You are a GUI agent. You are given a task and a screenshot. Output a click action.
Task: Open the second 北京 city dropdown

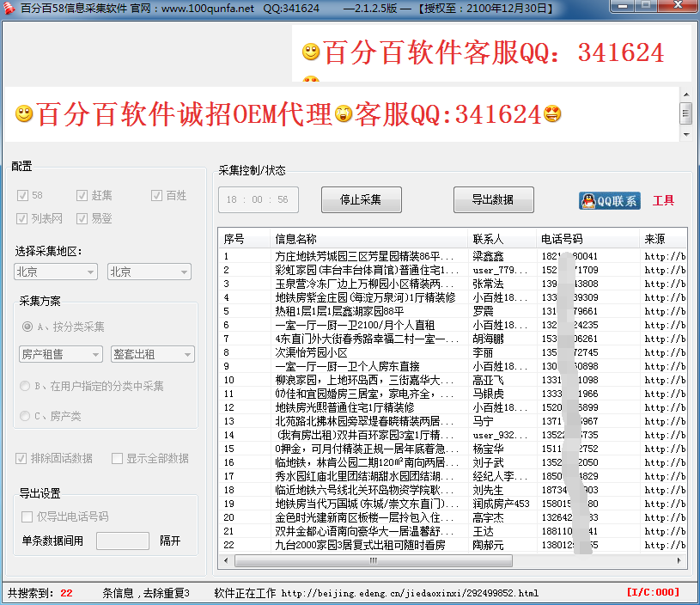point(149,272)
